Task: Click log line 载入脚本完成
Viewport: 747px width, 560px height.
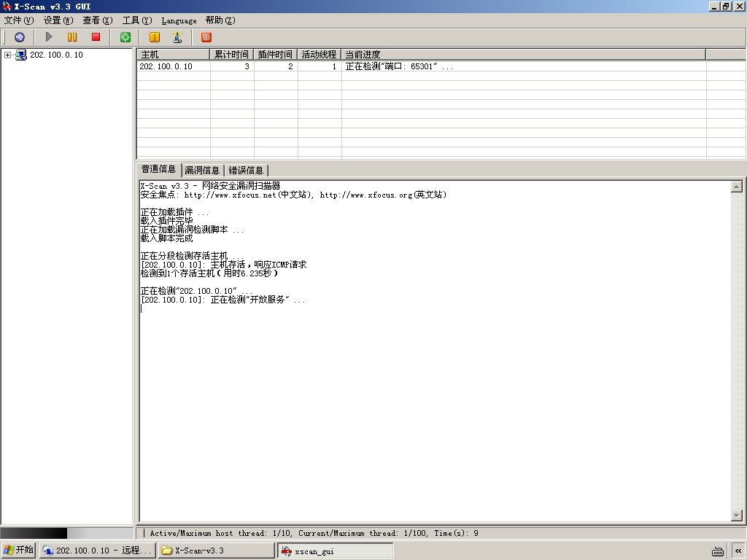Action: point(167,238)
